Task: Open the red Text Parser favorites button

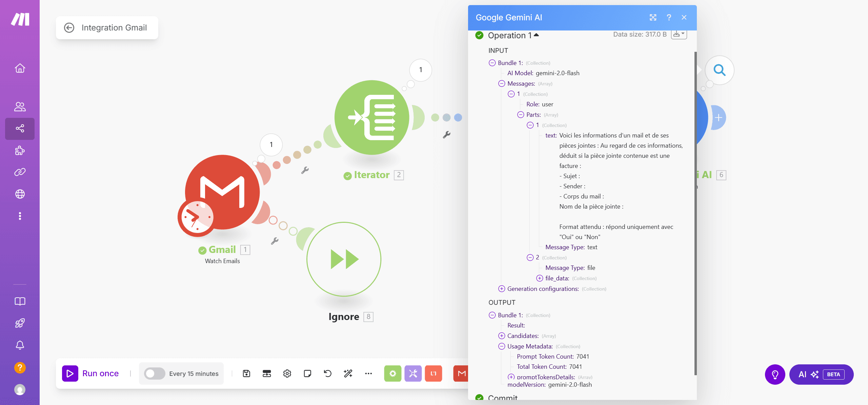Action: point(433,374)
